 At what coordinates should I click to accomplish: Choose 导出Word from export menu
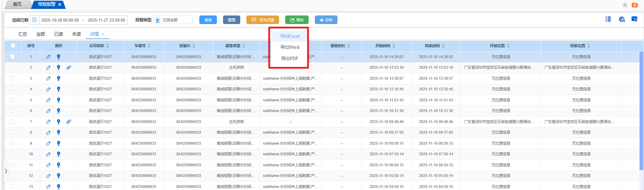click(289, 47)
